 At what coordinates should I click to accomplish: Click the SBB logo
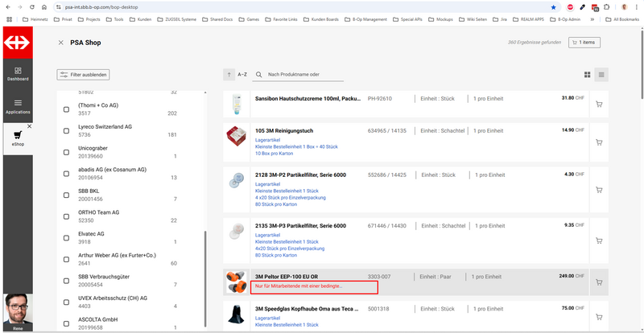[18, 41]
